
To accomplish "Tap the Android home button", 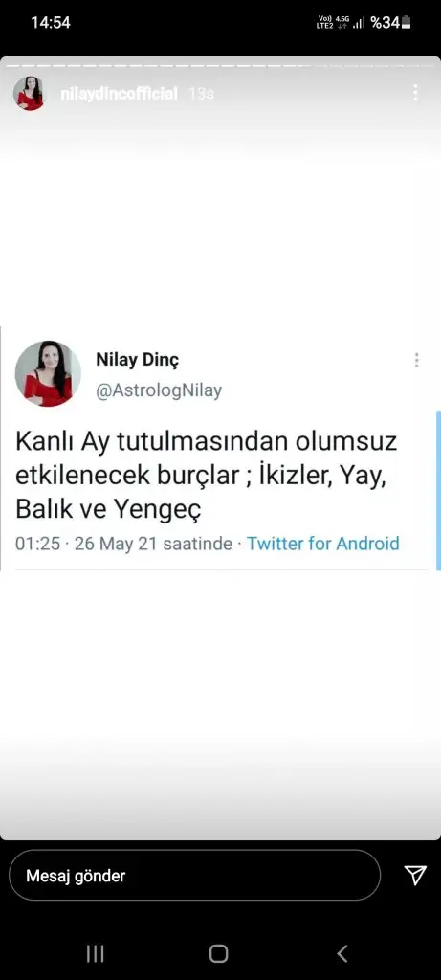I will point(219,953).
